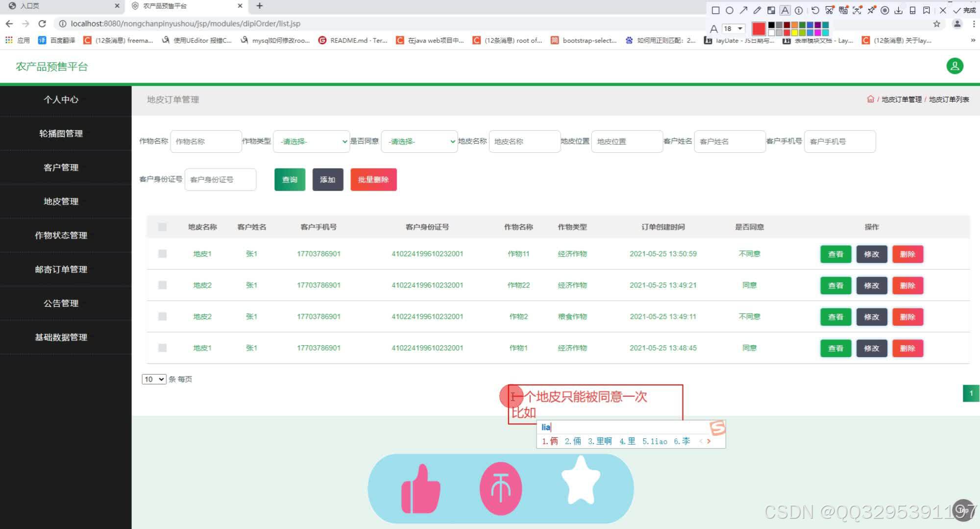Click the 添加 add button
The height and width of the screenshot is (529, 980).
[x=328, y=179]
